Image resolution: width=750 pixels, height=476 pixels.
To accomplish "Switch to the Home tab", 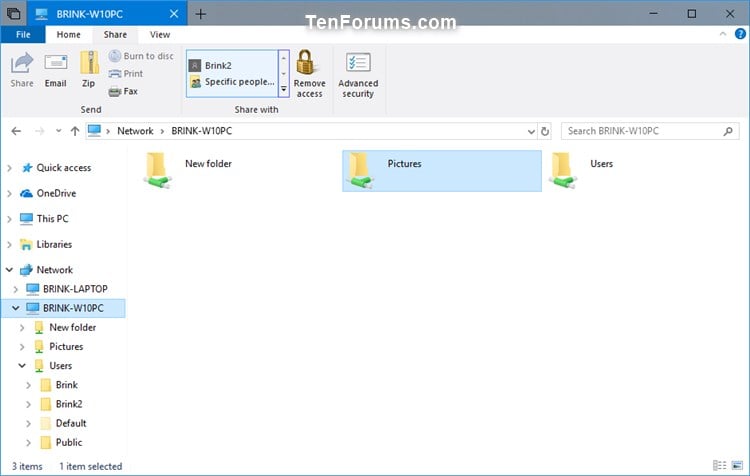I will click(68, 34).
